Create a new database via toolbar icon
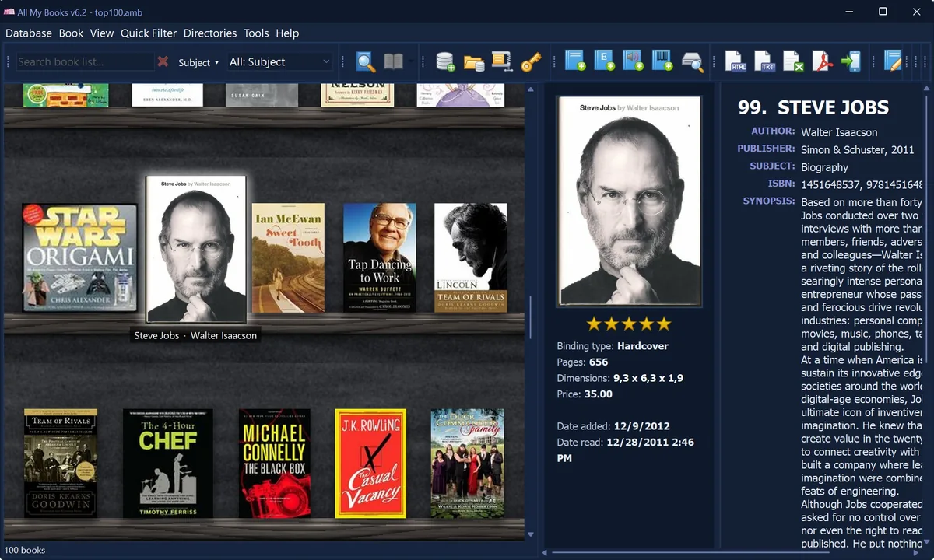 tap(445, 62)
